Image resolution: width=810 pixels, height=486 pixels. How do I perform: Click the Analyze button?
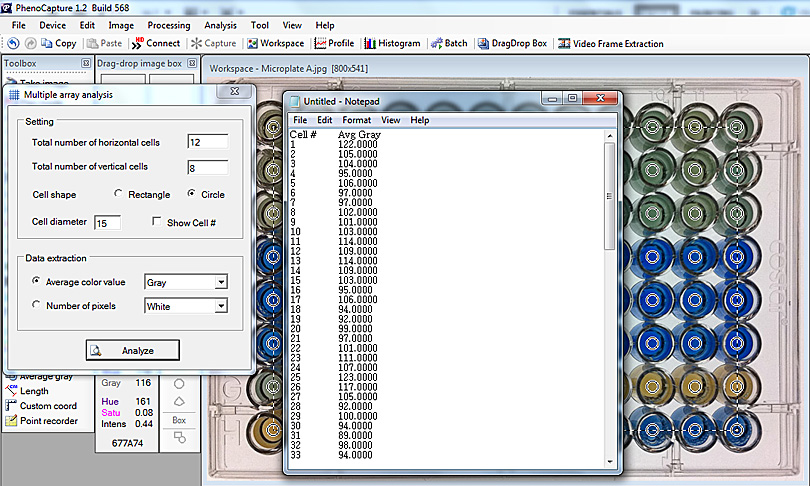[133, 350]
